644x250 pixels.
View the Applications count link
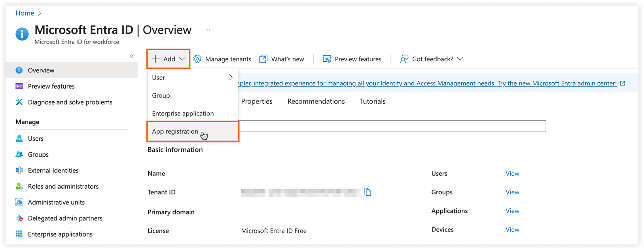click(x=512, y=211)
